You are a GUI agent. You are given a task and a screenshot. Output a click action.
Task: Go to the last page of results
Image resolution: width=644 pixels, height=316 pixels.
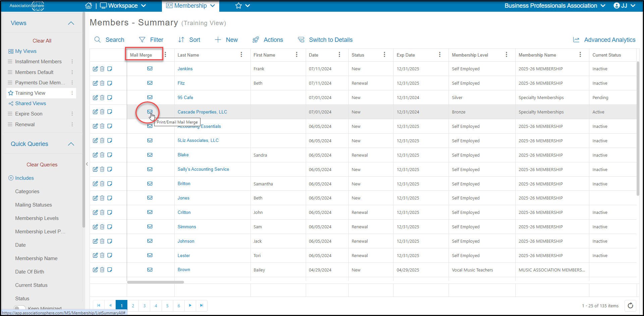click(201, 305)
